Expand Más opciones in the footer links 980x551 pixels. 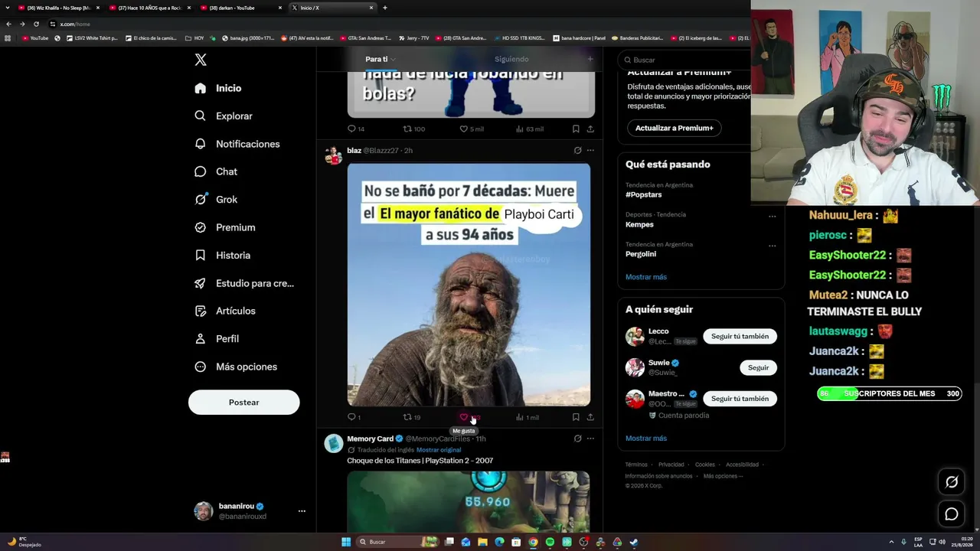(723, 476)
